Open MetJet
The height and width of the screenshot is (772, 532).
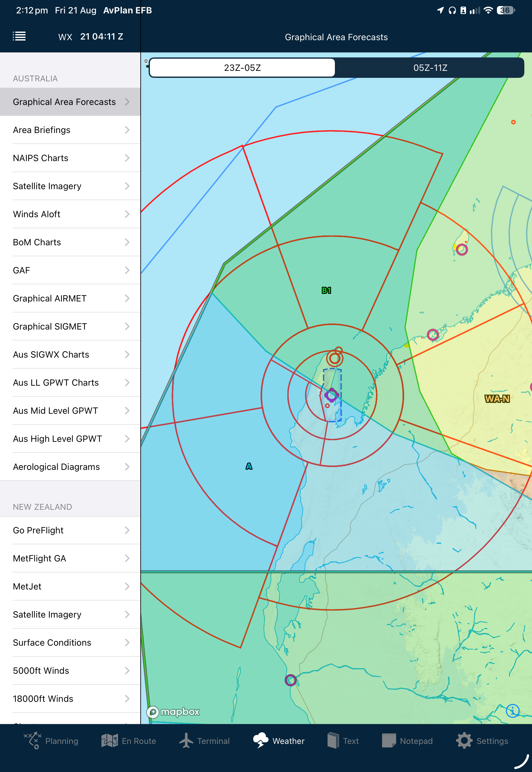tap(70, 586)
